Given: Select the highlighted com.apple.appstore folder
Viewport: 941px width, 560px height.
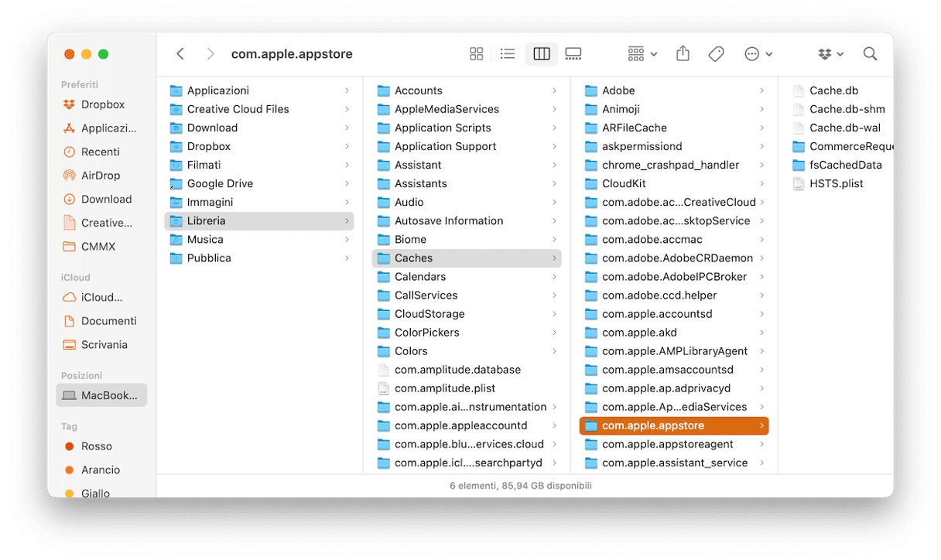Looking at the screenshot, I should tap(674, 425).
